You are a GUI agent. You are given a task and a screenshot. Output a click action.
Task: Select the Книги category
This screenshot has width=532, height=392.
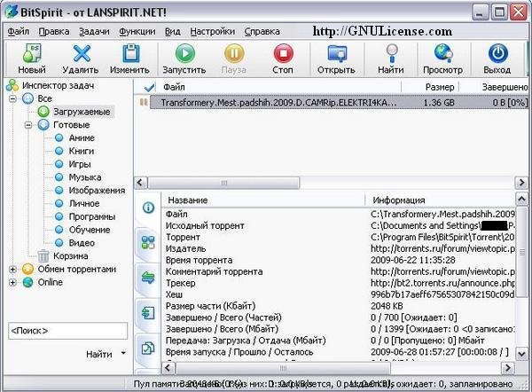(81, 151)
